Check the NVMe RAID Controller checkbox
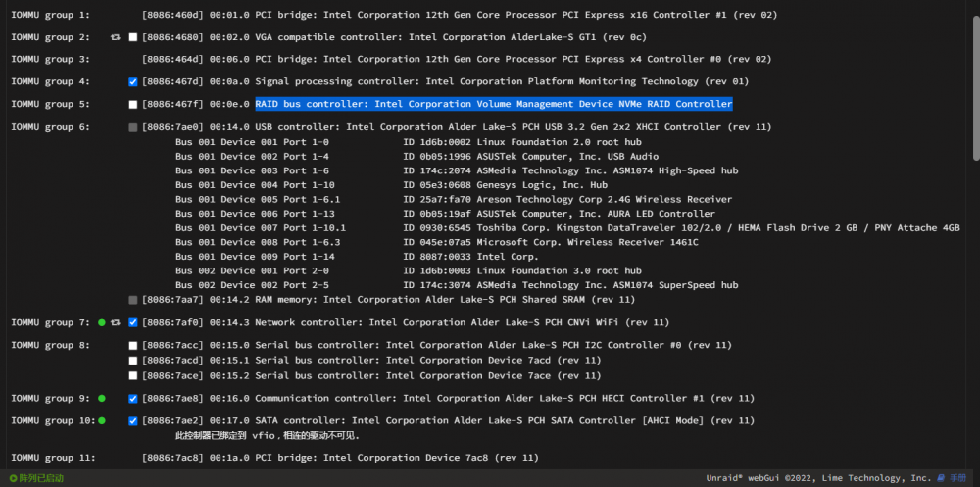This screenshot has height=487, width=980. (133, 105)
